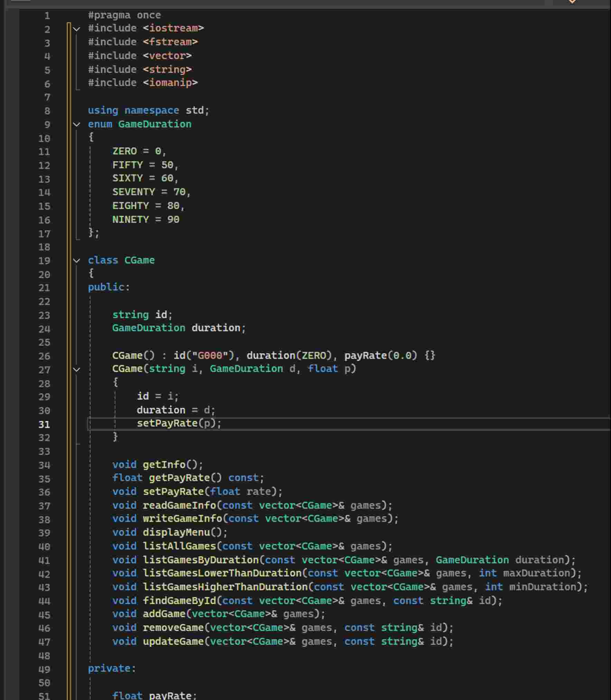The image size is (611, 700).
Task: Click the #pragma once directive
Action: click(x=124, y=15)
